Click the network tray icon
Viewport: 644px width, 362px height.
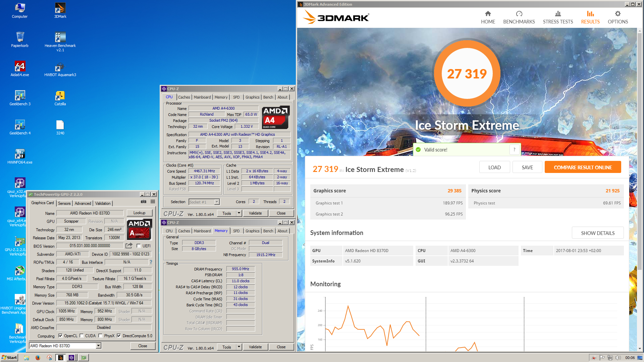pos(610,358)
